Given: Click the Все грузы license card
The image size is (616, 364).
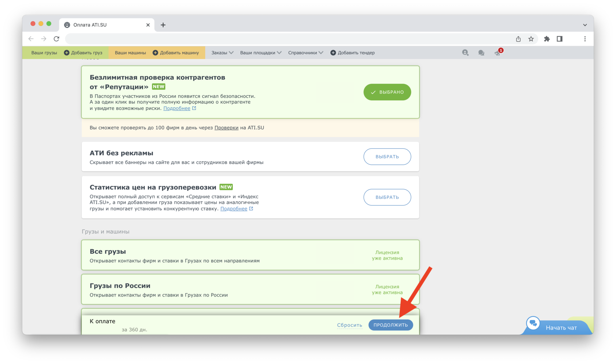Looking at the screenshot, I should click(250, 255).
